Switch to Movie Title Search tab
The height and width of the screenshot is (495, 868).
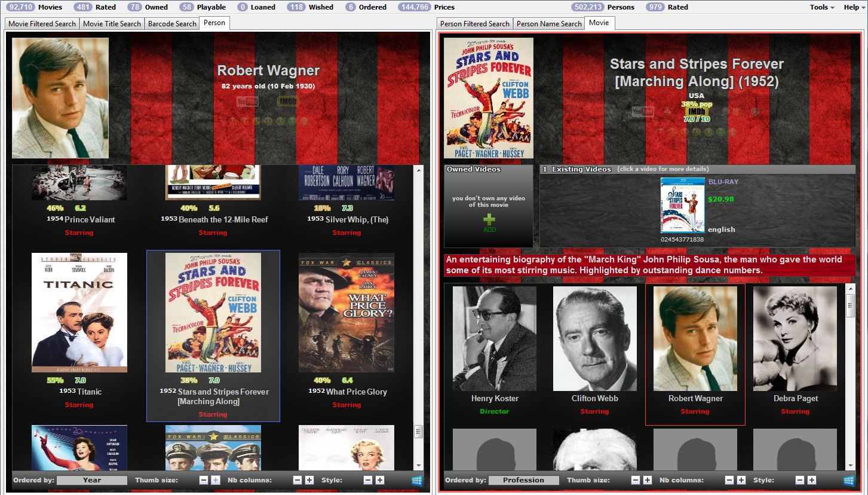(112, 24)
